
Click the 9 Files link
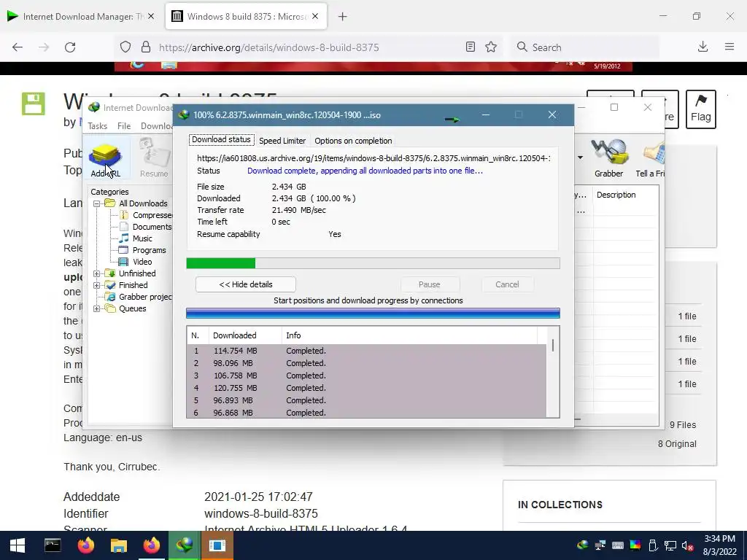coord(683,425)
